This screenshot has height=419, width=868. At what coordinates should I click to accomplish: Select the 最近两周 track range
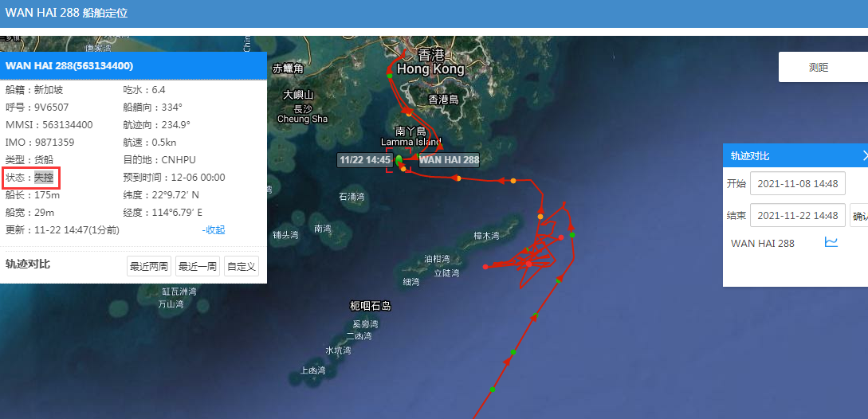tap(149, 266)
